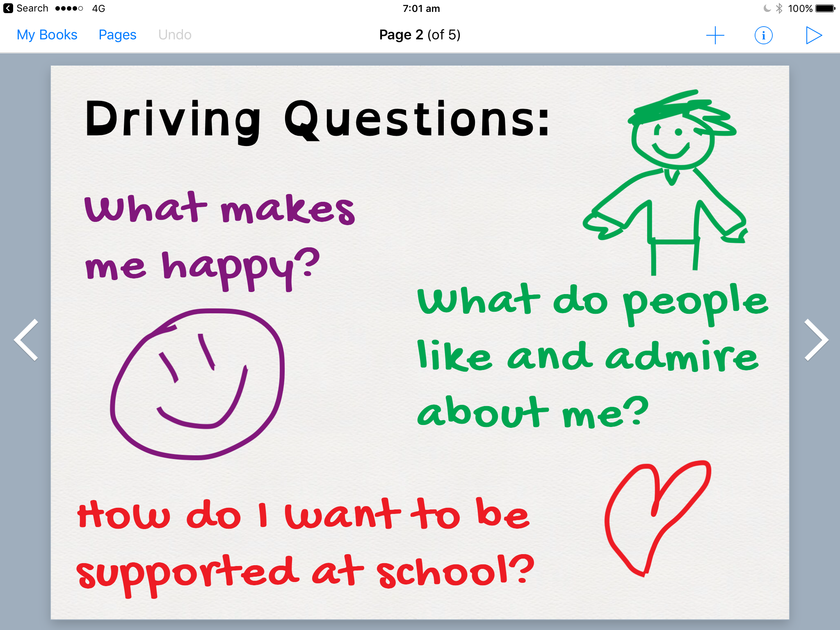The height and width of the screenshot is (630, 840).
Task: Open the Pages overview
Action: pos(117,35)
